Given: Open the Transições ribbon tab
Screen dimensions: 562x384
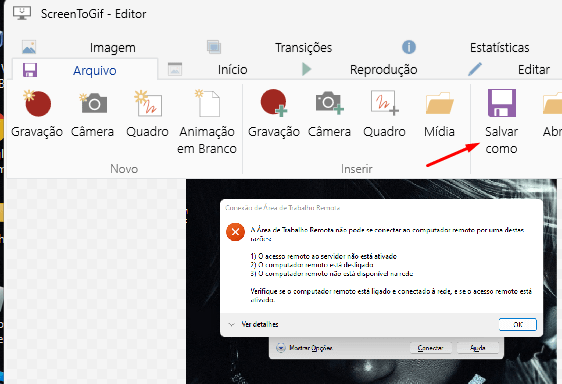Looking at the screenshot, I should [x=270, y=47].
